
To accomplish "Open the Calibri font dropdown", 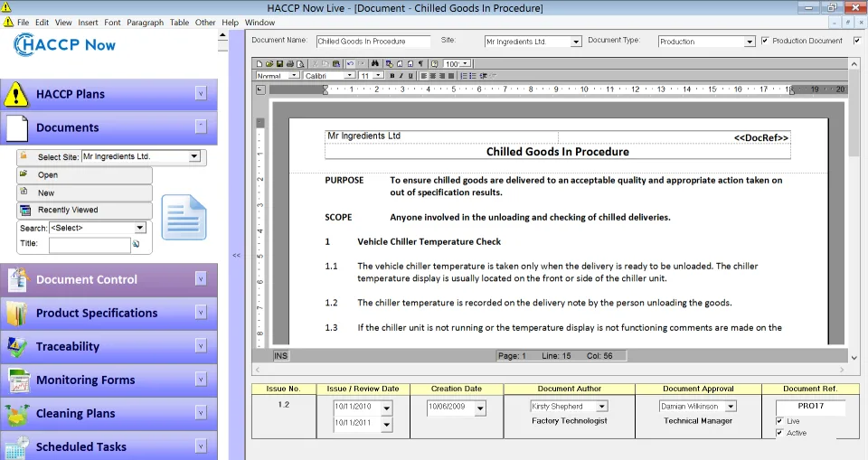I will click(x=349, y=75).
